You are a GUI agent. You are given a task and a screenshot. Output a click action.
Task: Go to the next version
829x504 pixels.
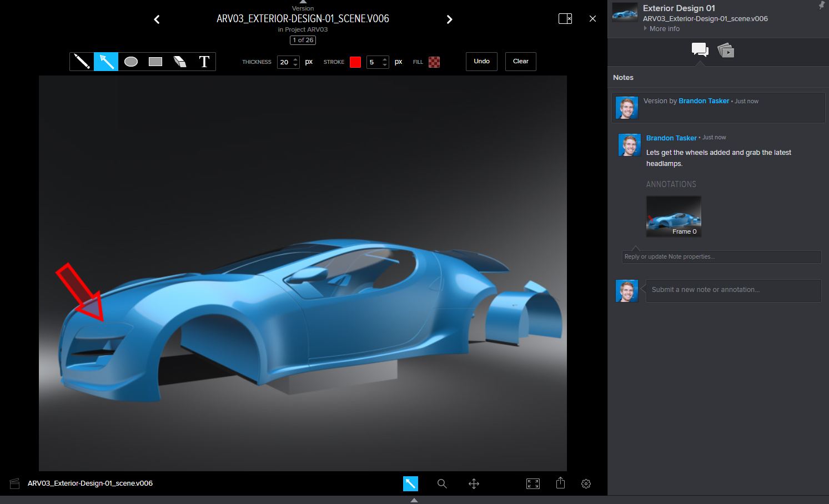pos(449,19)
